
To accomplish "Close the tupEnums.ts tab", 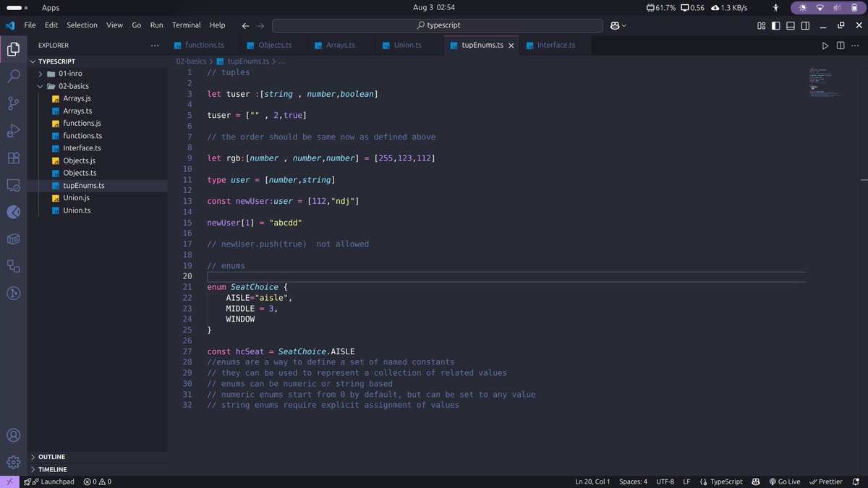I will pyautogui.click(x=511, y=46).
